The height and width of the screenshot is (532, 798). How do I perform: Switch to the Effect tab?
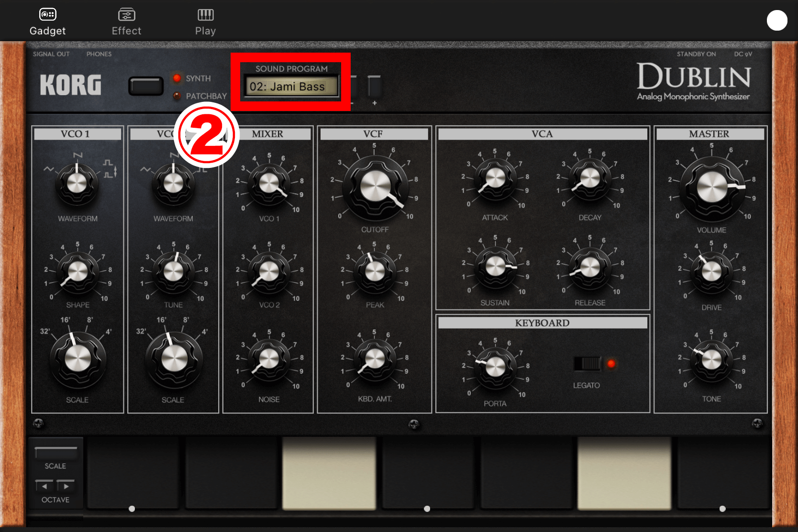pos(126,22)
